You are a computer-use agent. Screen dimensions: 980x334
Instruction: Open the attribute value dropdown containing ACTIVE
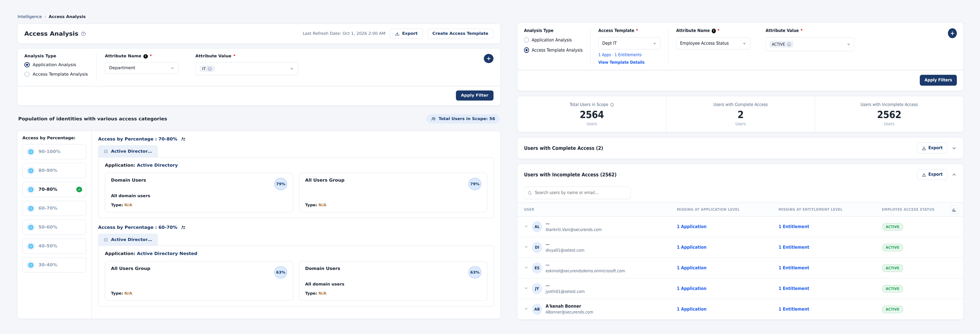(810, 44)
